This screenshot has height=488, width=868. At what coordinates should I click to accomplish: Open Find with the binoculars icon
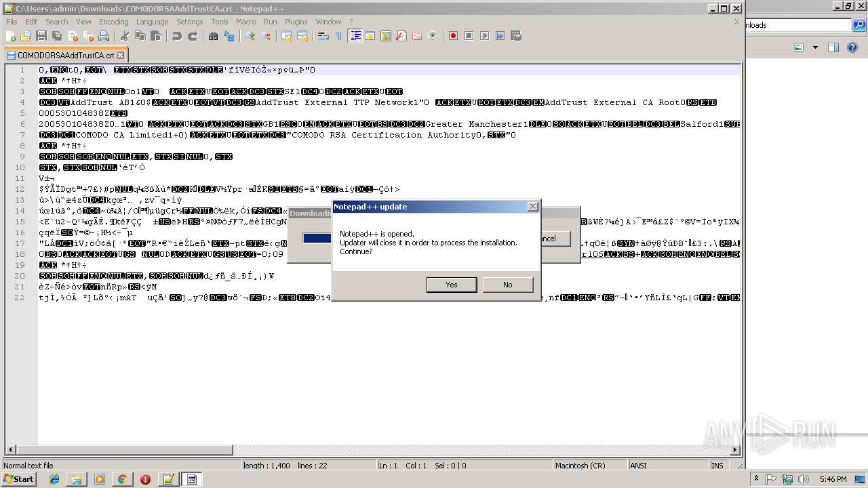213,36
